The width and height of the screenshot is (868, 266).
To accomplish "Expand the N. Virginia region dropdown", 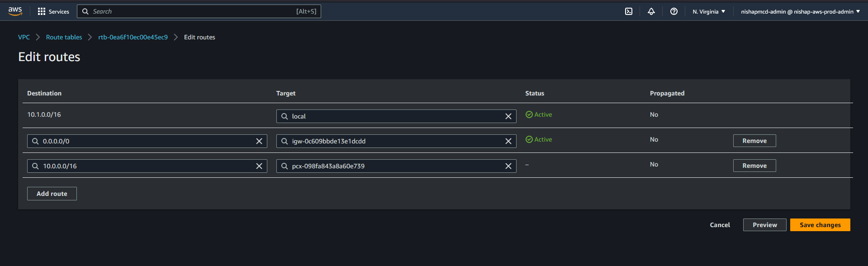I will (709, 11).
